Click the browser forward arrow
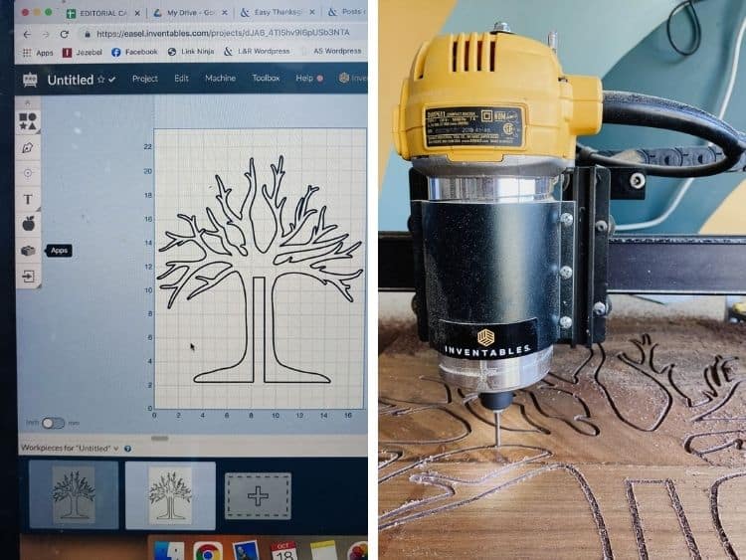This screenshot has height=560, width=746. tap(45, 34)
